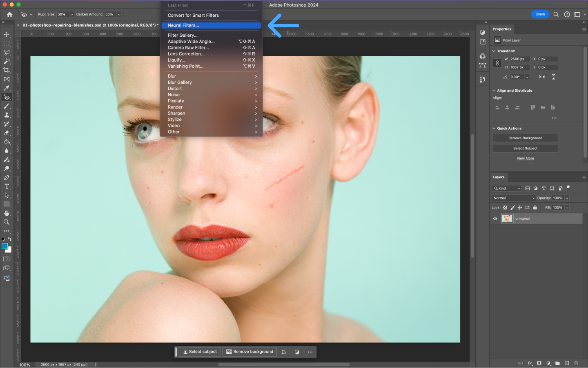Choose Neural Filters from the menu
This screenshot has width=588, height=368.
(183, 25)
